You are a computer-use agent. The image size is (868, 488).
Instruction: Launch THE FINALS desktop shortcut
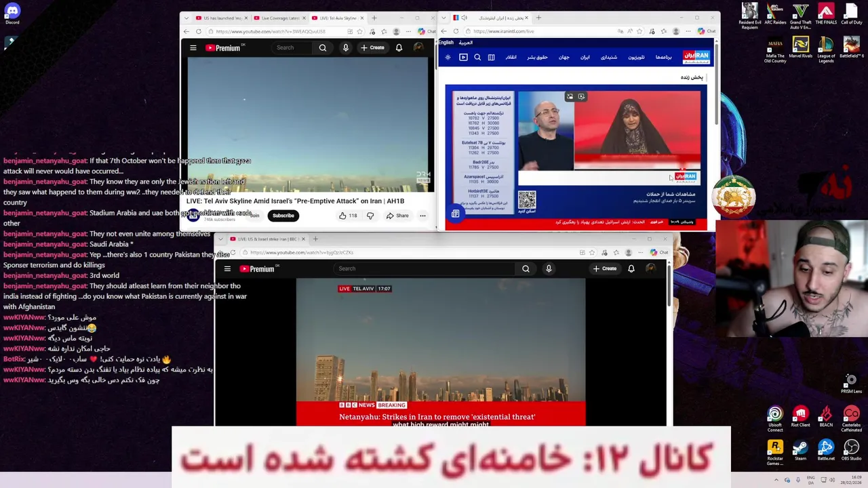pos(826,14)
